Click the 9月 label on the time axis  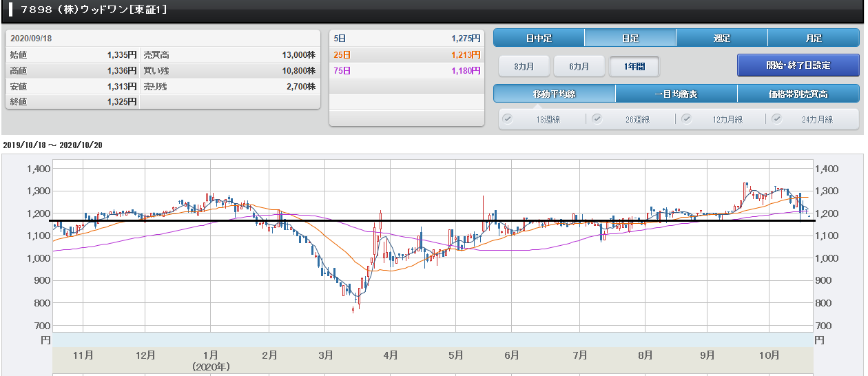pos(707,355)
